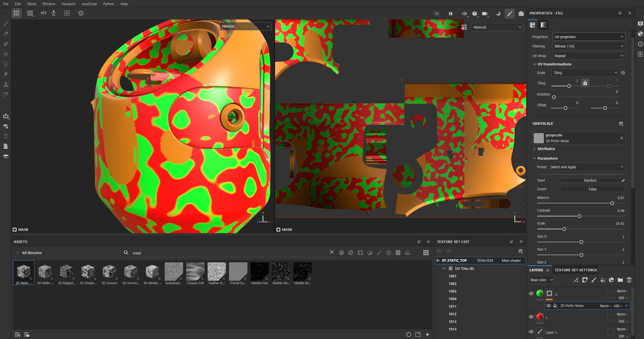Open the Viewport menu
644x339 pixels.
click(68, 4)
